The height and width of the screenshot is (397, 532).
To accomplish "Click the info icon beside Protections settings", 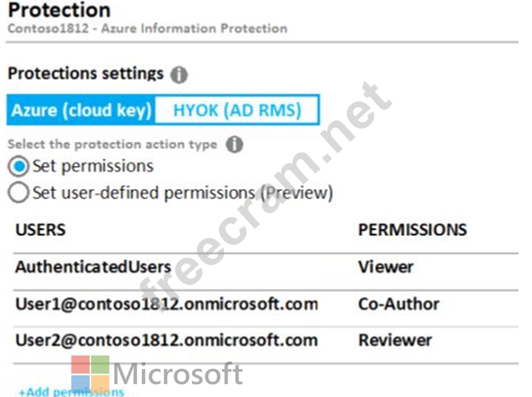I will coord(179,74).
